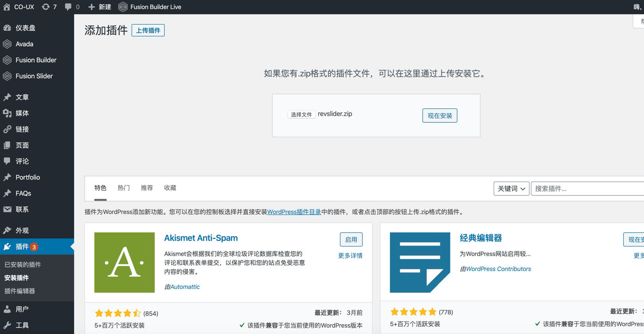644x334 pixels.
Task: Click the 外观 paintbrush icon
Action: (7, 230)
